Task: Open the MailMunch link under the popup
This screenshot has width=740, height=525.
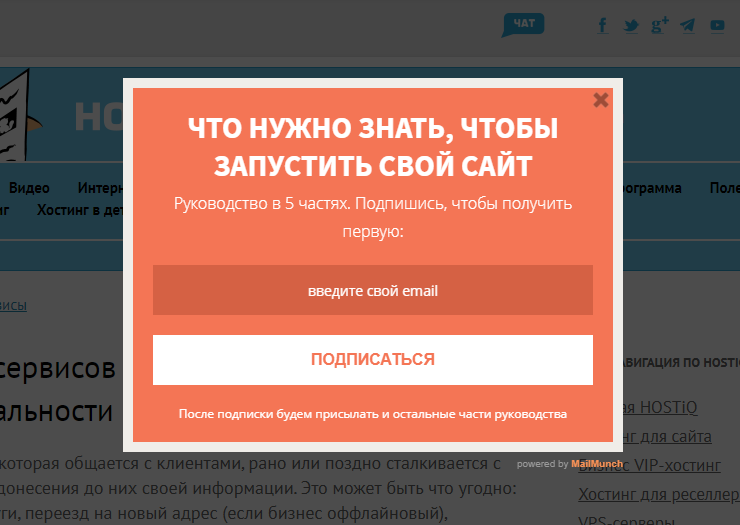Action: point(597,464)
